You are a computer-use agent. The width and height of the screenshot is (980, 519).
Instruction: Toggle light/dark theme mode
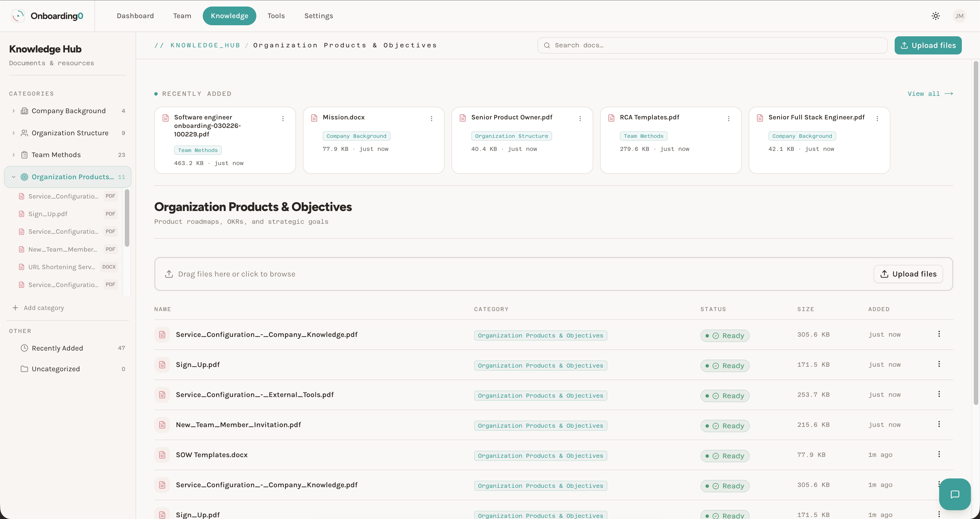[x=935, y=16]
